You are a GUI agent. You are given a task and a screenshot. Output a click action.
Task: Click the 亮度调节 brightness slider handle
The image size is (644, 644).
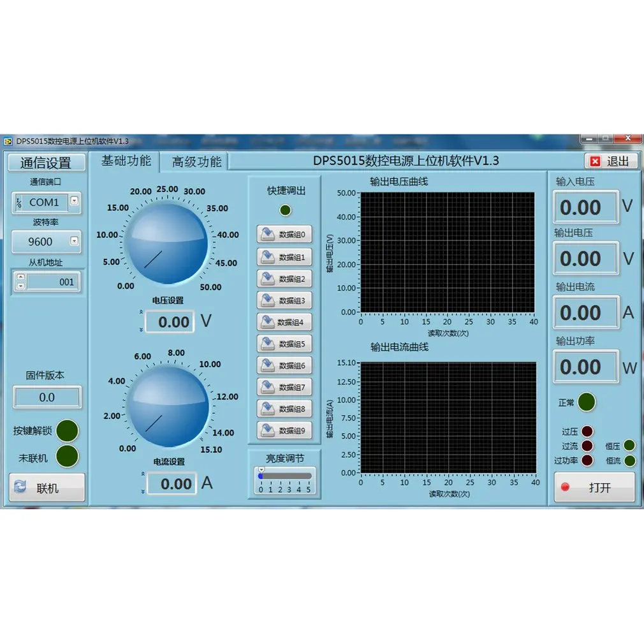[261, 471]
